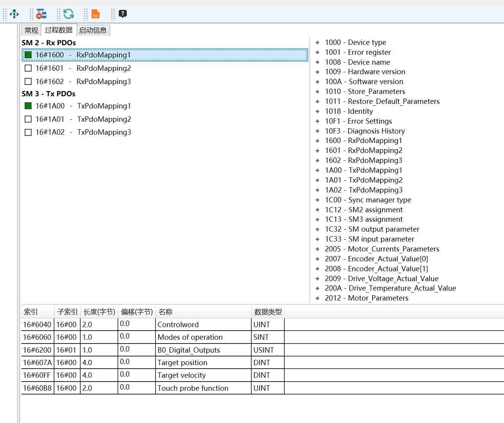Click the 数据类型 column header
The image size is (504, 423).
[268, 312]
